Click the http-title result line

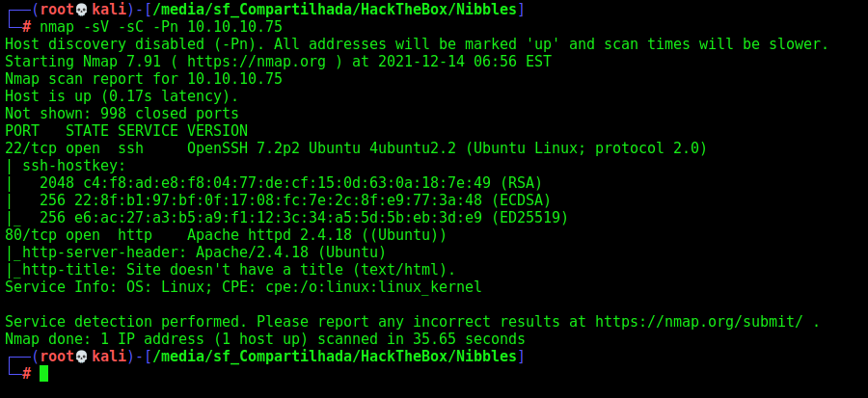point(231,270)
